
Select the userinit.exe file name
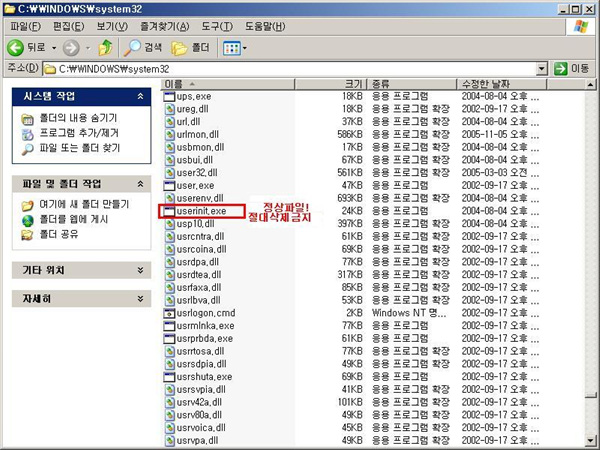point(201,211)
